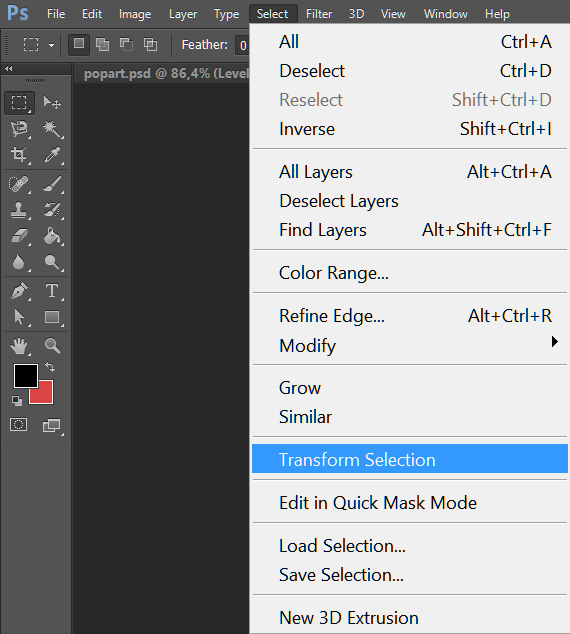Activate the Pen tool
The height and width of the screenshot is (634, 570).
click(x=19, y=291)
